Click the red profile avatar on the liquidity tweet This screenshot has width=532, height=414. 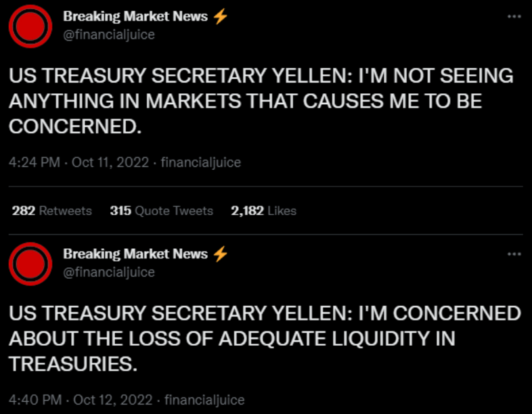pos(30,264)
